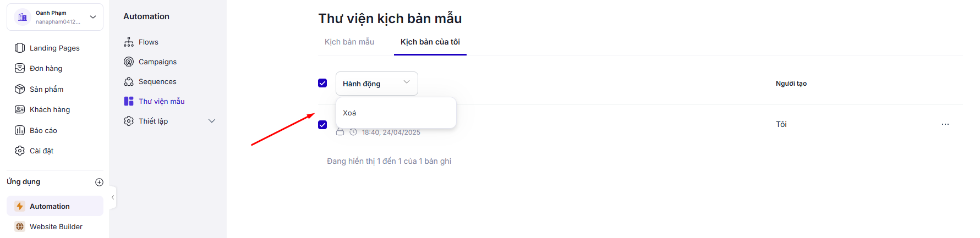Open the Hành động dropdown
This screenshot has width=980, height=238.
tap(376, 84)
